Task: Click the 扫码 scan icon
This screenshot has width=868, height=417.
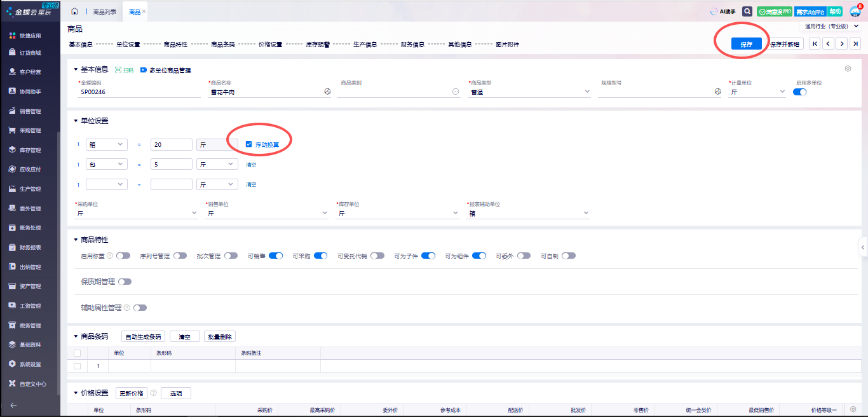Action: pos(125,70)
